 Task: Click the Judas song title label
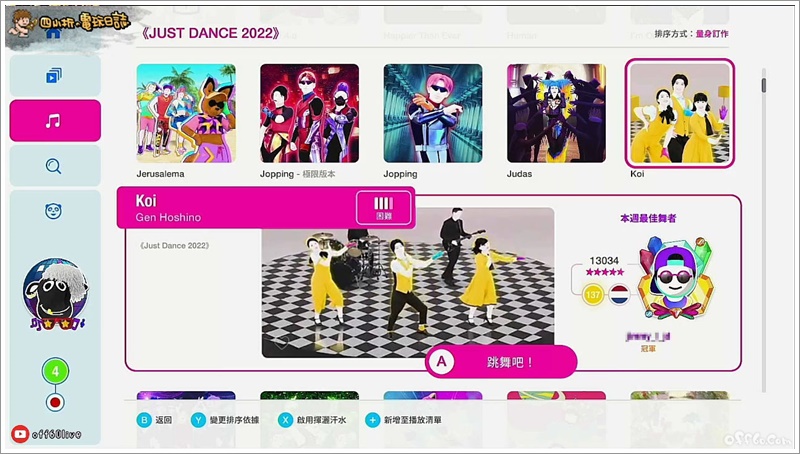[519, 174]
